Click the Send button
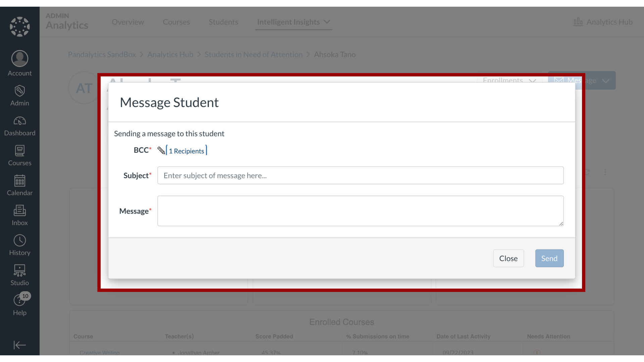The image size is (644, 362). tap(549, 258)
